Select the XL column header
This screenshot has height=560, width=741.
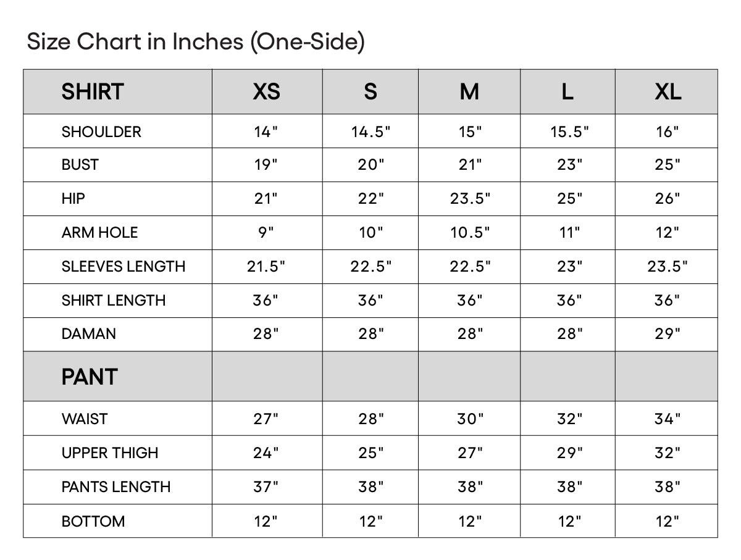(x=668, y=92)
